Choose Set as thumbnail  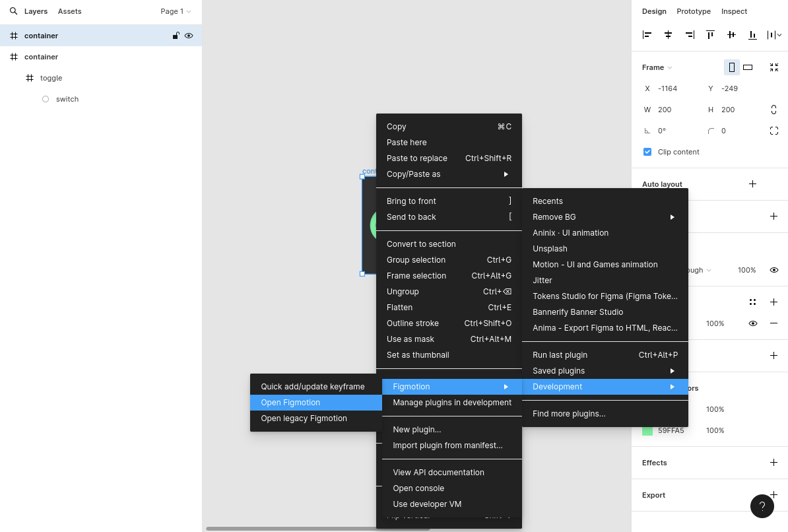(449, 355)
